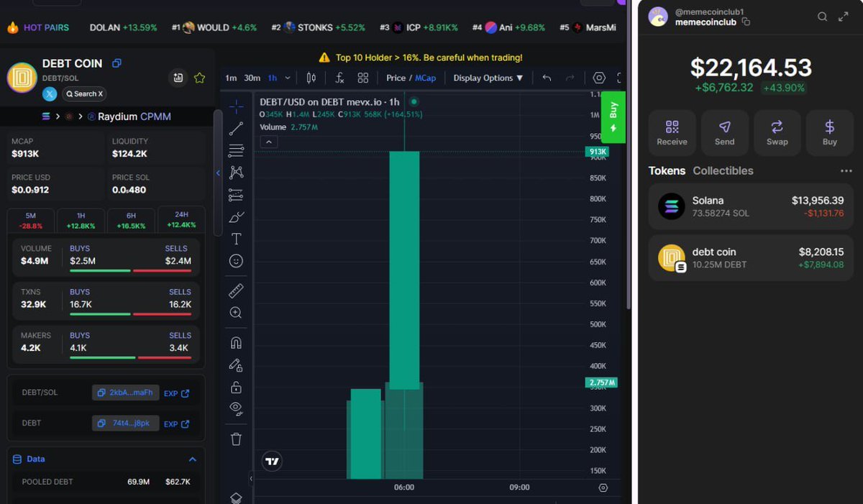Open the Fibonacci retracement tools

tap(236, 151)
